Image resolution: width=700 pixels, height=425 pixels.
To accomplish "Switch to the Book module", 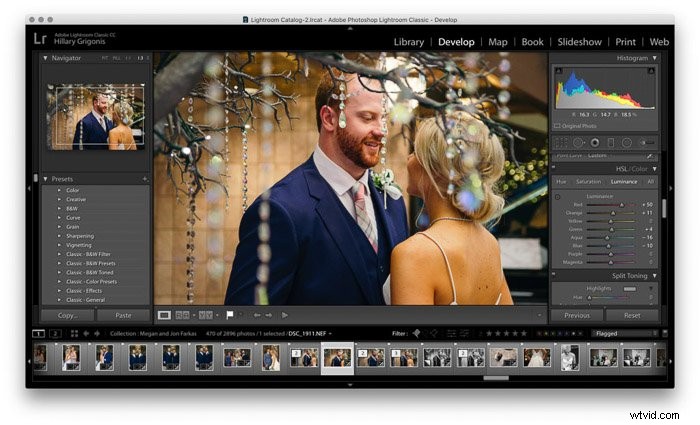I will 533,42.
